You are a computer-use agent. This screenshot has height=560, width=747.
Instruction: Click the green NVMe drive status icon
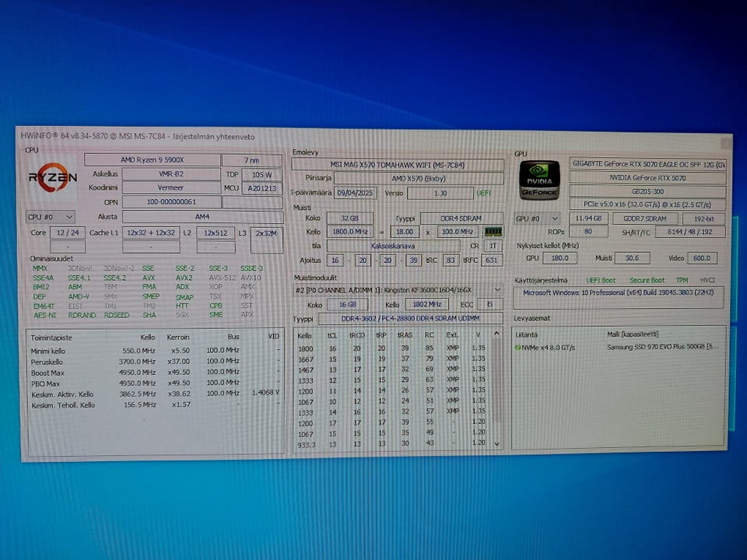(518, 347)
